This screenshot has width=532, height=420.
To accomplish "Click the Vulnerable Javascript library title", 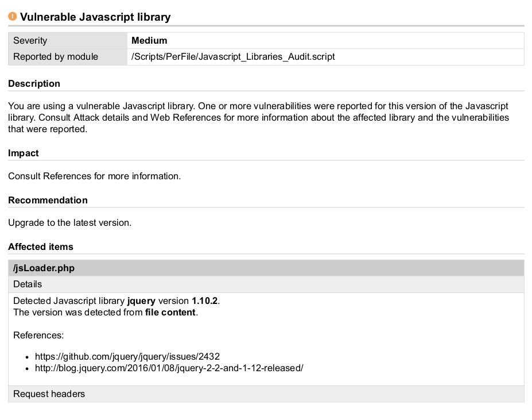I will [x=95, y=17].
